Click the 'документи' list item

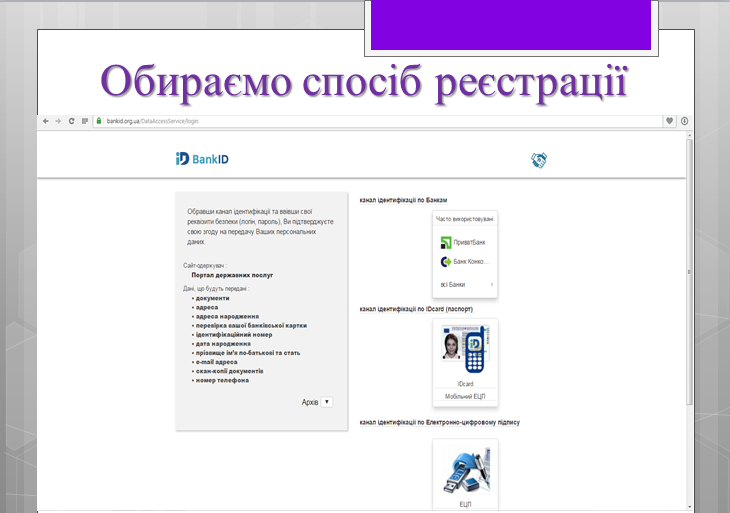(212, 298)
